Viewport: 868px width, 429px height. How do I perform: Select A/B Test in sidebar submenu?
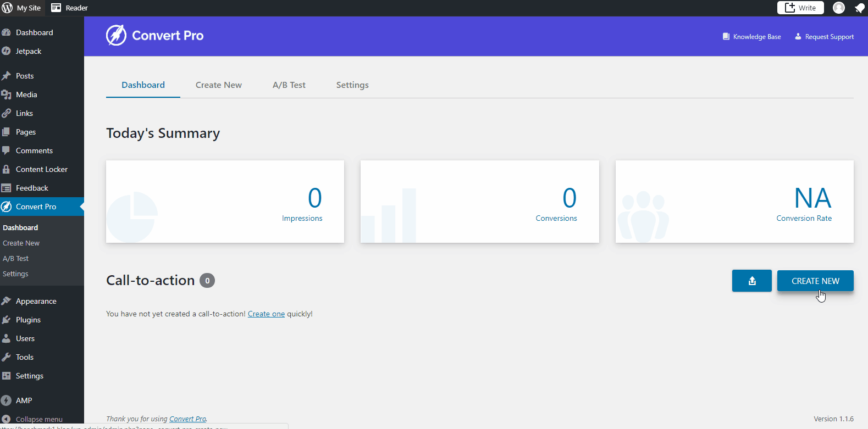point(15,258)
